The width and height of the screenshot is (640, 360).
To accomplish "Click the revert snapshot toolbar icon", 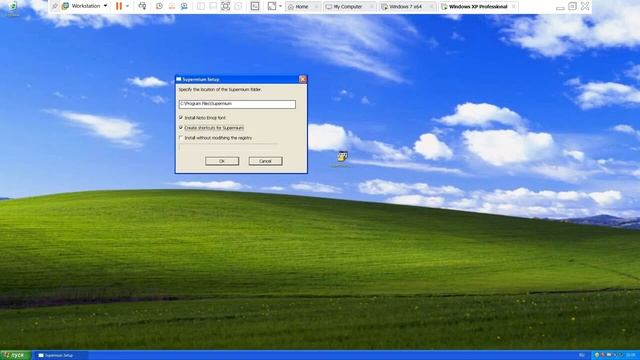I will [x=172, y=6].
